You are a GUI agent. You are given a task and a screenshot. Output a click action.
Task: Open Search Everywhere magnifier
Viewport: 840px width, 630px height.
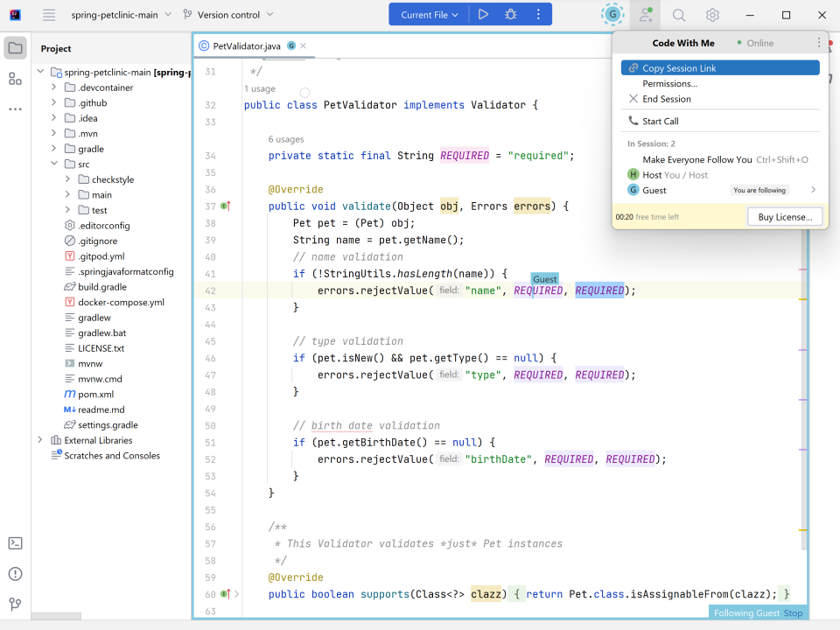click(x=679, y=15)
